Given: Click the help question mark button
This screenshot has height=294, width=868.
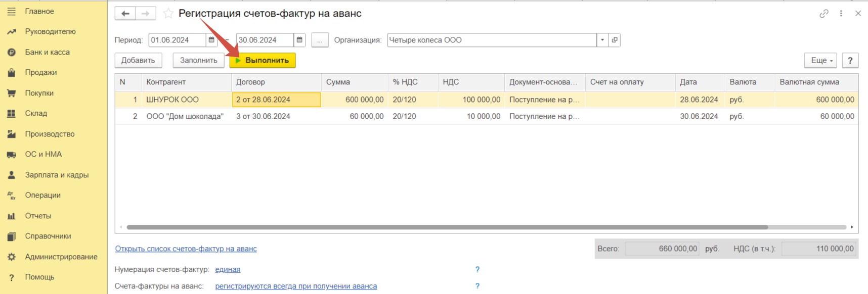Looking at the screenshot, I should [x=850, y=60].
